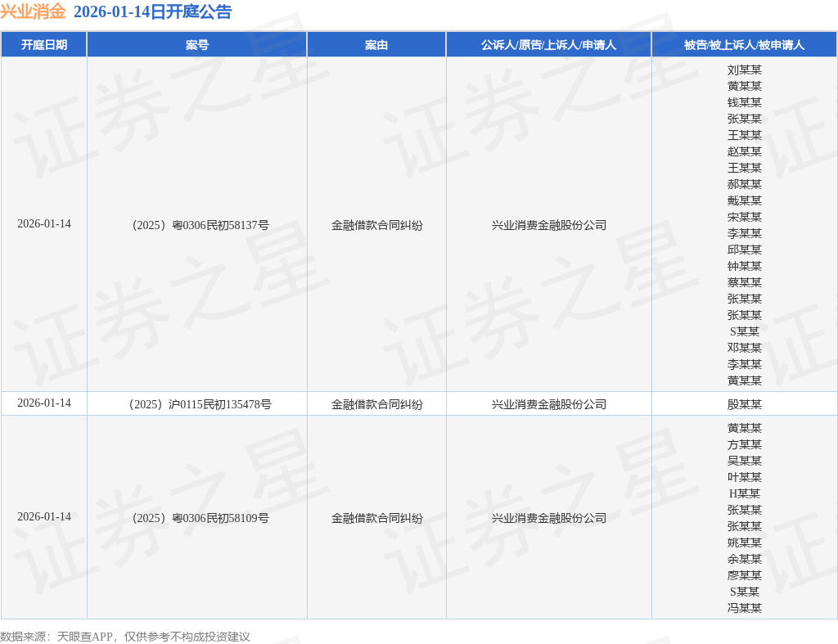Click defendant 姚某某
The height and width of the screenshot is (644, 838).
[745, 543]
